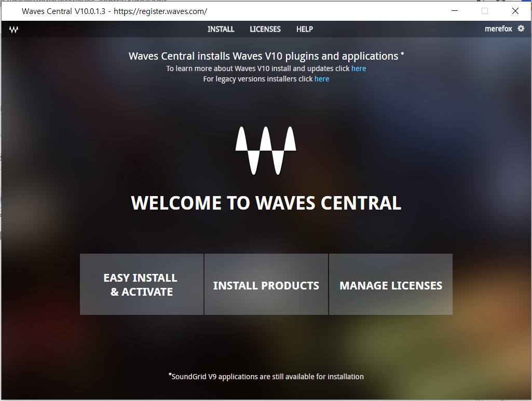Image resolution: width=532 pixels, height=401 pixels.
Task: Click the 'Welcome to Waves Central' heading
Action: click(266, 203)
